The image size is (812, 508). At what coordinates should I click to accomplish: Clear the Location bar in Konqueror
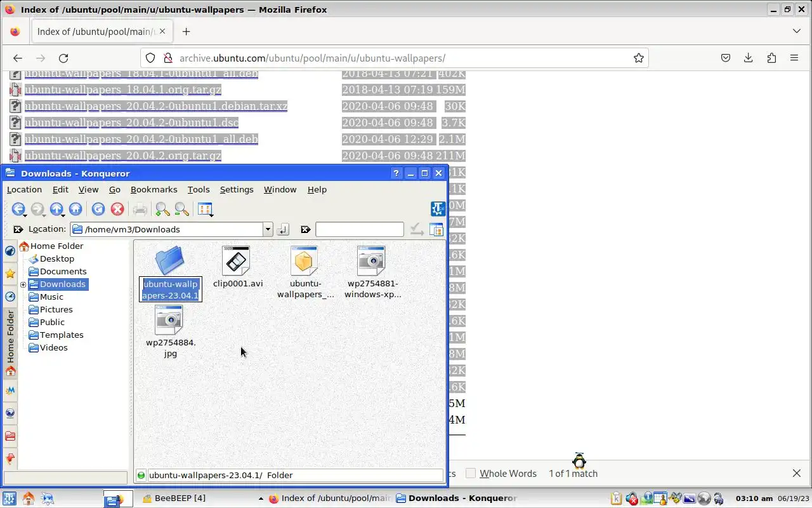18,229
